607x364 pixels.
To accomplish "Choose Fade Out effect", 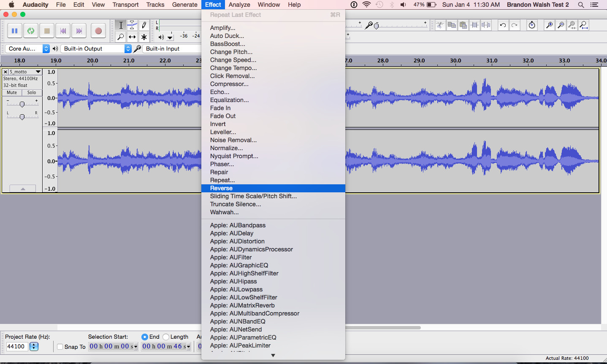I will point(273,116).
